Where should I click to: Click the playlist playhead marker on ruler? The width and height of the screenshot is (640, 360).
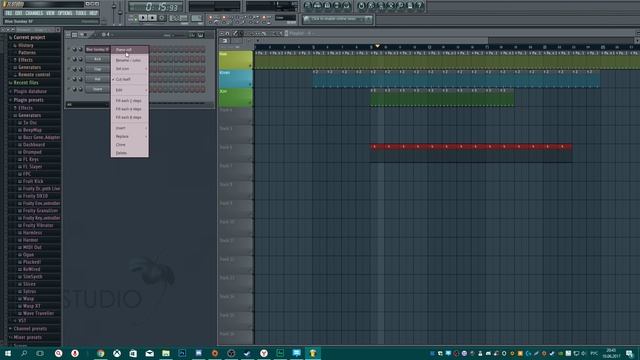378,46
